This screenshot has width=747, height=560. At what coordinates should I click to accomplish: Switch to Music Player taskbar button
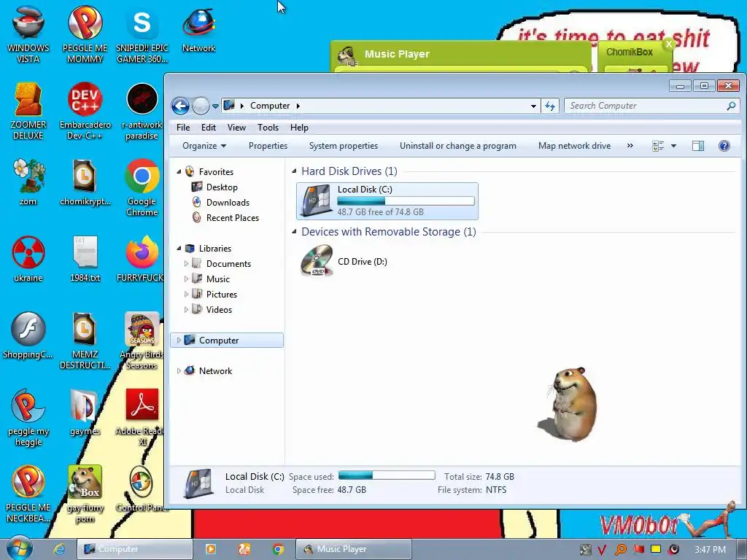(x=354, y=549)
